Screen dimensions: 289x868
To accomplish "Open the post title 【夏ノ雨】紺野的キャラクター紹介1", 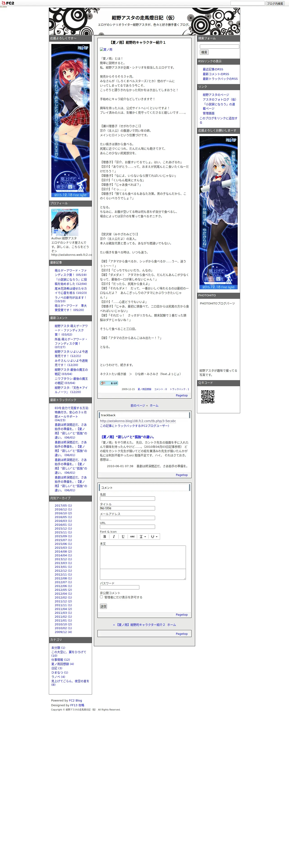I will (x=138, y=42).
